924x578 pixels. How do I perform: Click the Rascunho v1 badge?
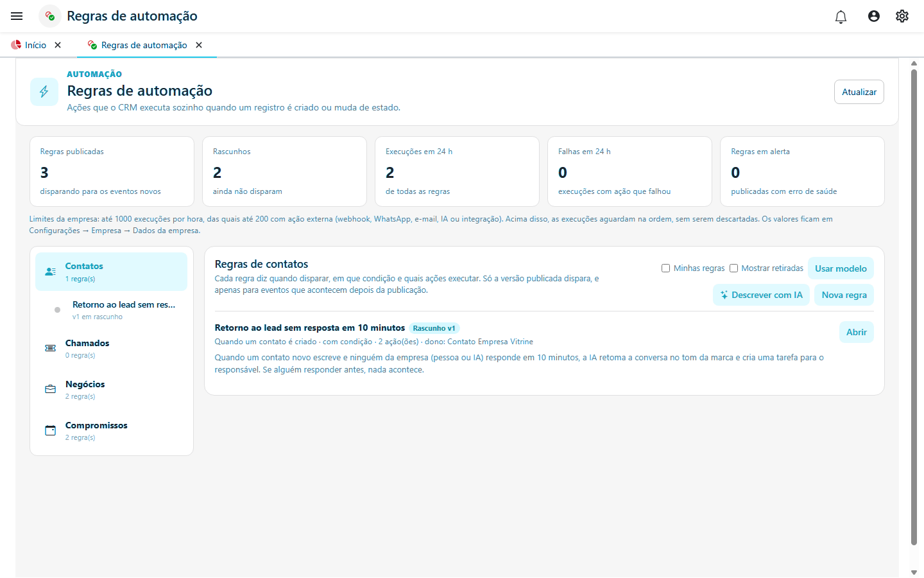[x=434, y=328]
